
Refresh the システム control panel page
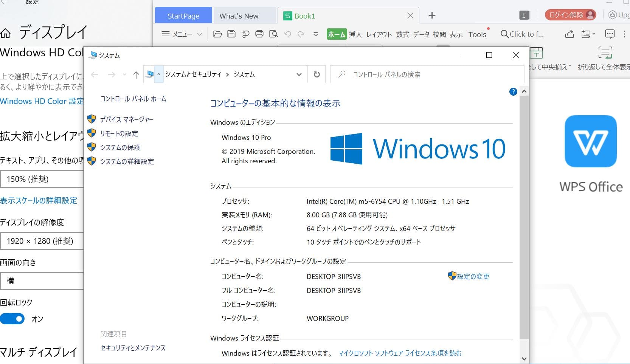point(317,74)
